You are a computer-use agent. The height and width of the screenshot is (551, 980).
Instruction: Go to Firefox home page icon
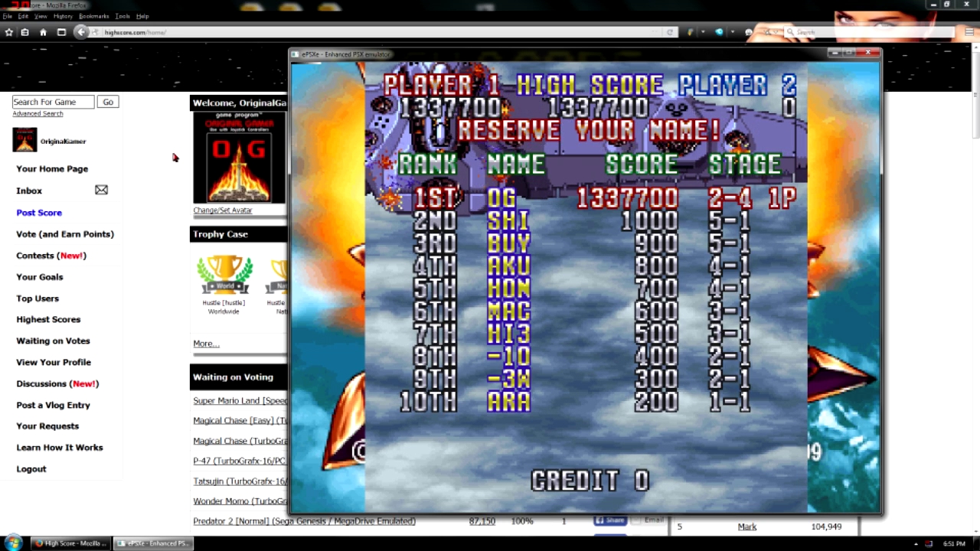click(x=43, y=32)
